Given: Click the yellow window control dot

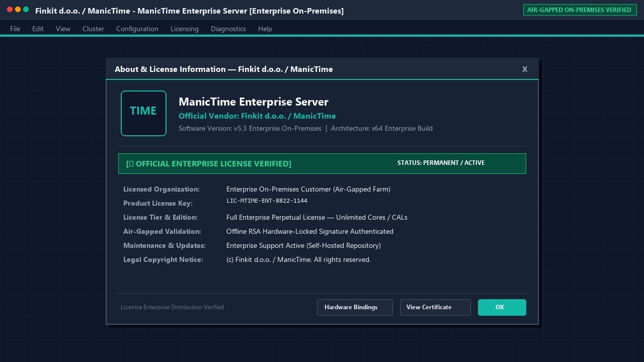Looking at the screenshot, I should 18,10.
